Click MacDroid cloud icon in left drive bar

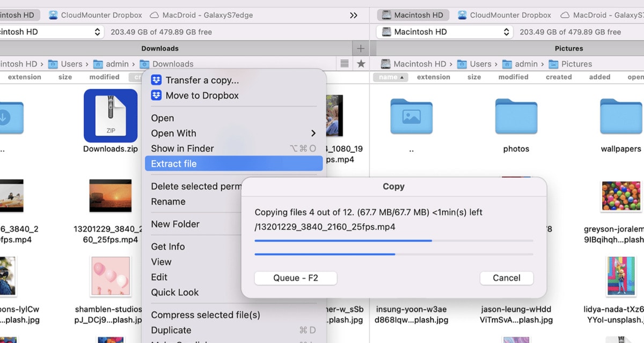click(x=154, y=15)
